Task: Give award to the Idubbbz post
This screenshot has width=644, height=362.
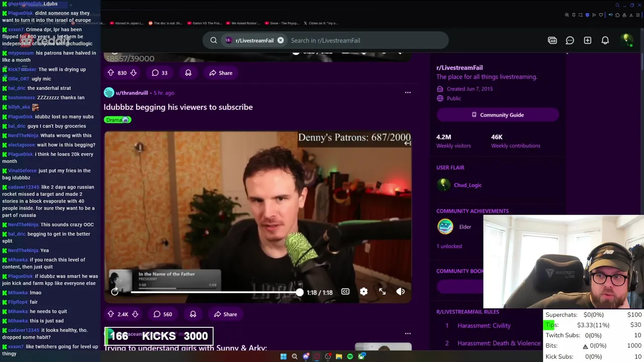Action: pos(193,314)
